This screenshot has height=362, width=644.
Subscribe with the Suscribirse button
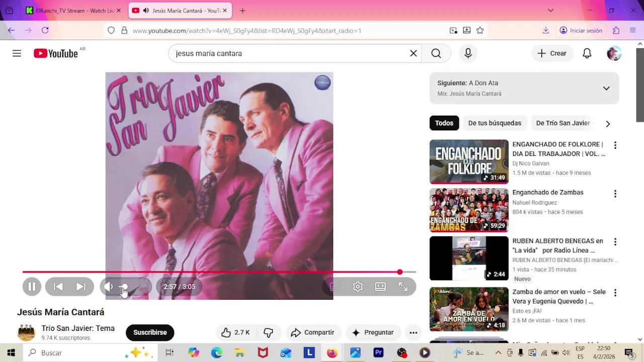tap(150, 332)
